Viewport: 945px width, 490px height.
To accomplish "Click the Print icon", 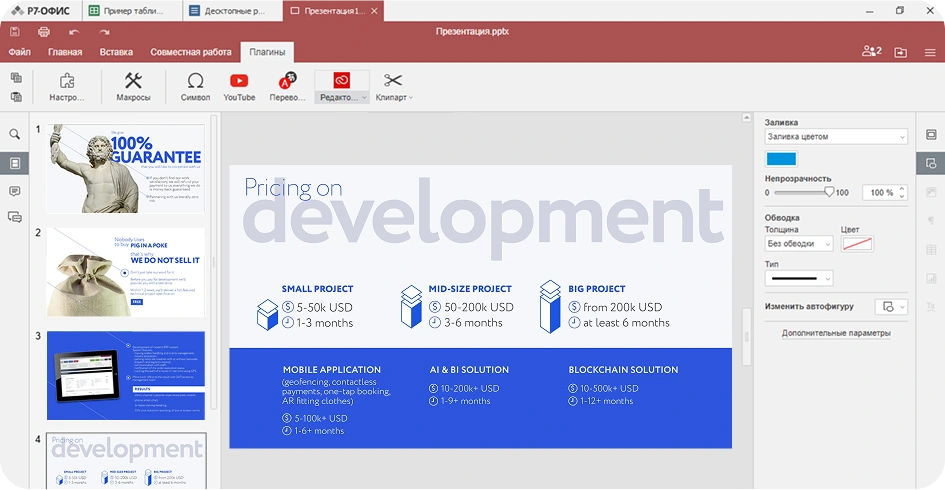I will tap(44, 32).
